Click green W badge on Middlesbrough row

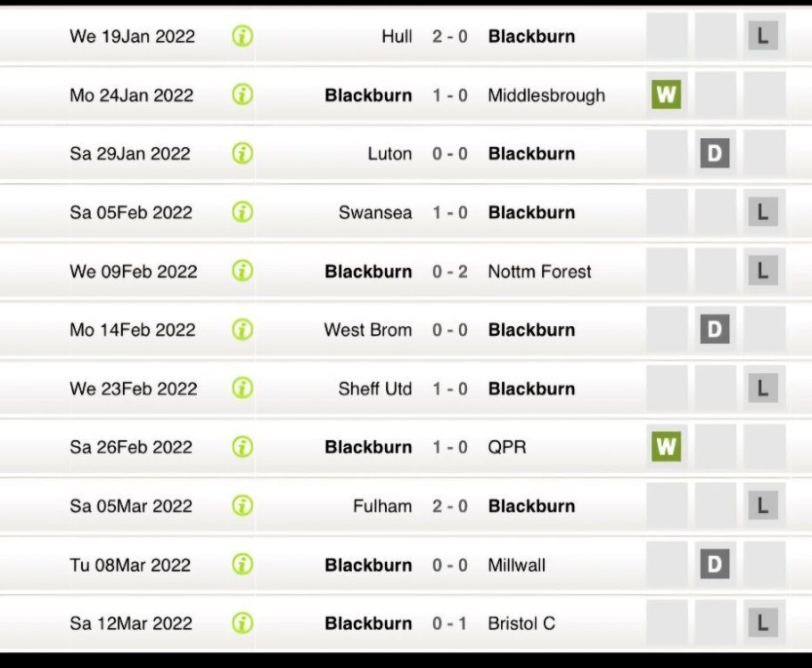[666, 94]
